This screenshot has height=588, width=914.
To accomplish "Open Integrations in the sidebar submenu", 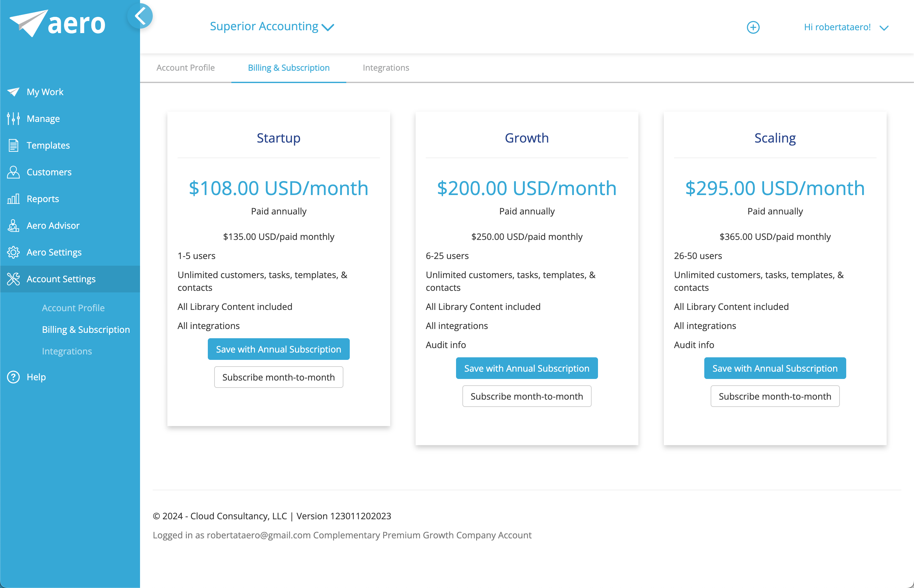I will (x=67, y=351).
